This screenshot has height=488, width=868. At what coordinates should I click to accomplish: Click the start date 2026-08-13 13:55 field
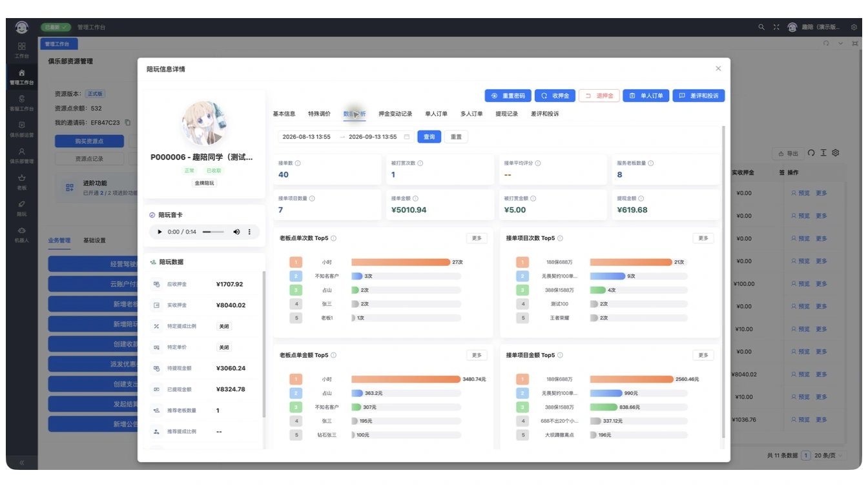[306, 137]
